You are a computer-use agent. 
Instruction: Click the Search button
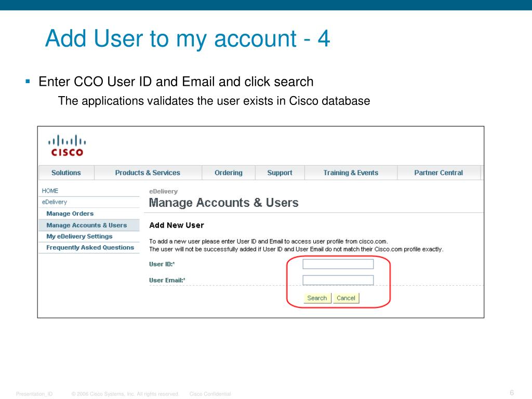[317, 298]
